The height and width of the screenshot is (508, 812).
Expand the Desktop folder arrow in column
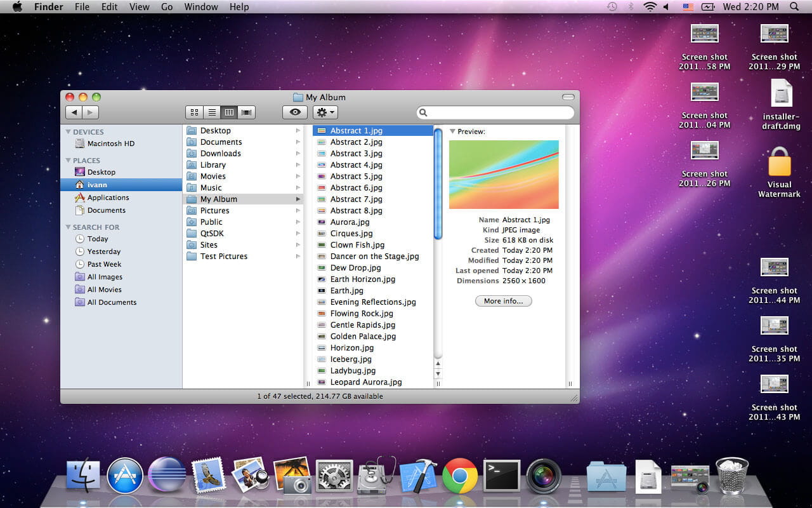pyautogui.click(x=298, y=131)
